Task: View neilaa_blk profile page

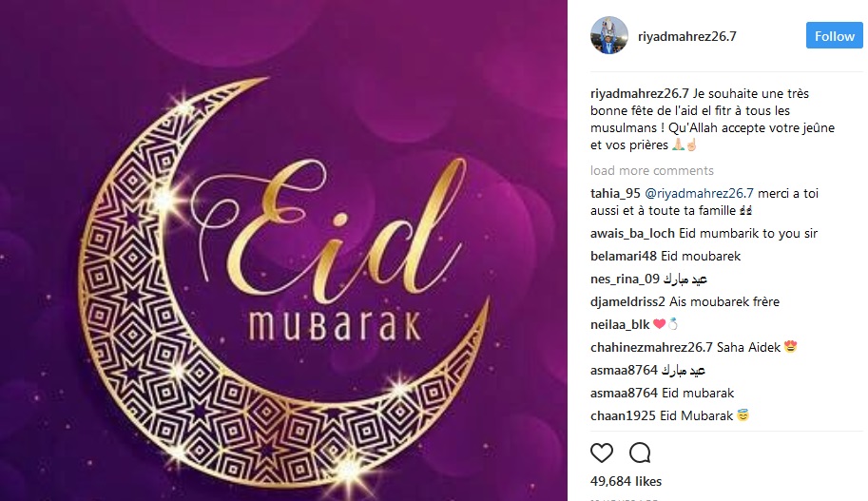Action: pos(620,324)
